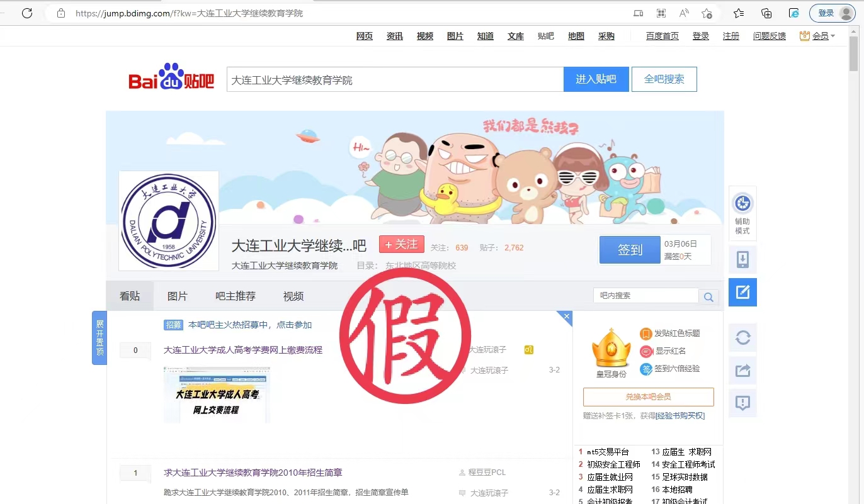Focus the 吧内搜索 input field
Viewport: 864px width, 504px height.
(646, 296)
